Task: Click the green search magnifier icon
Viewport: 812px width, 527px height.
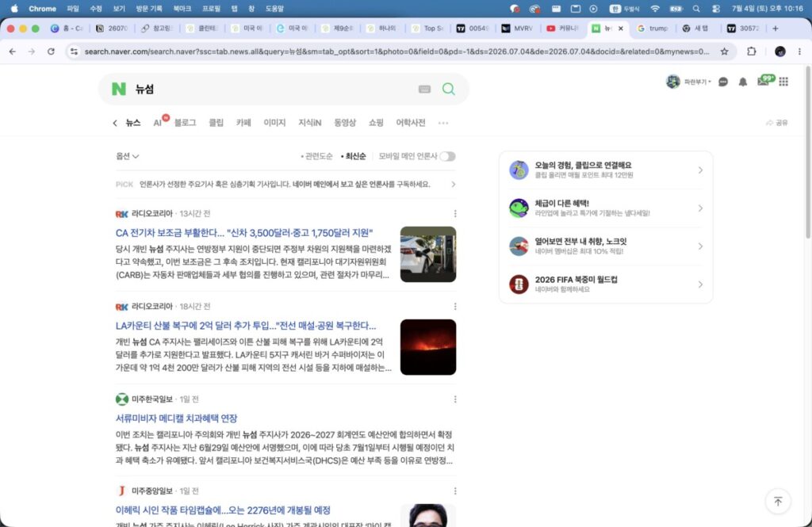Action: [x=449, y=89]
